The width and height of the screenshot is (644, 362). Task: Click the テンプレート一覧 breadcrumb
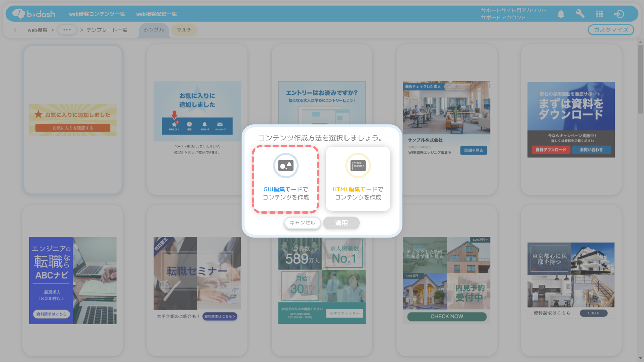pyautogui.click(x=107, y=30)
